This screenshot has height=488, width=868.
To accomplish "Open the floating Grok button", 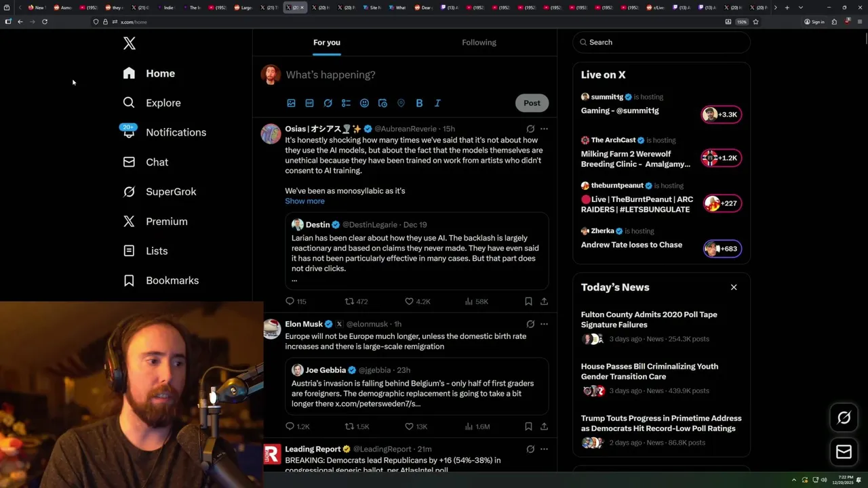I will pyautogui.click(x=844, y=418).
